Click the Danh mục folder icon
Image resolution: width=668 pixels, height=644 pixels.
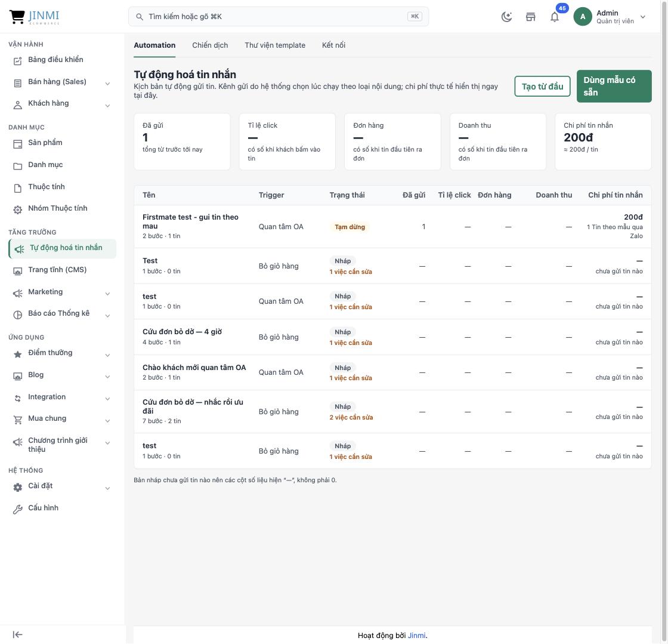(x=17, y=166)
